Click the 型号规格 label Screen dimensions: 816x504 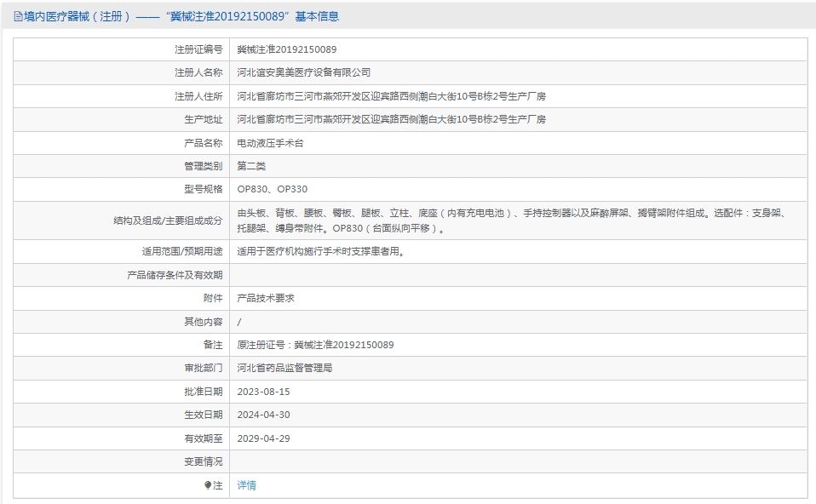[x=203, y=189]
